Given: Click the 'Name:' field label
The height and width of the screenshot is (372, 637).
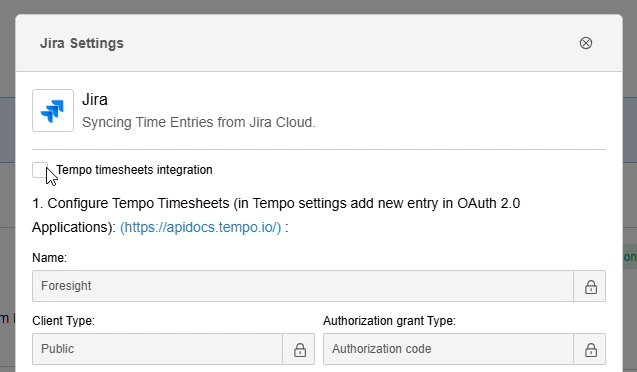Looking at the screenshot, I should click(50, 257).
